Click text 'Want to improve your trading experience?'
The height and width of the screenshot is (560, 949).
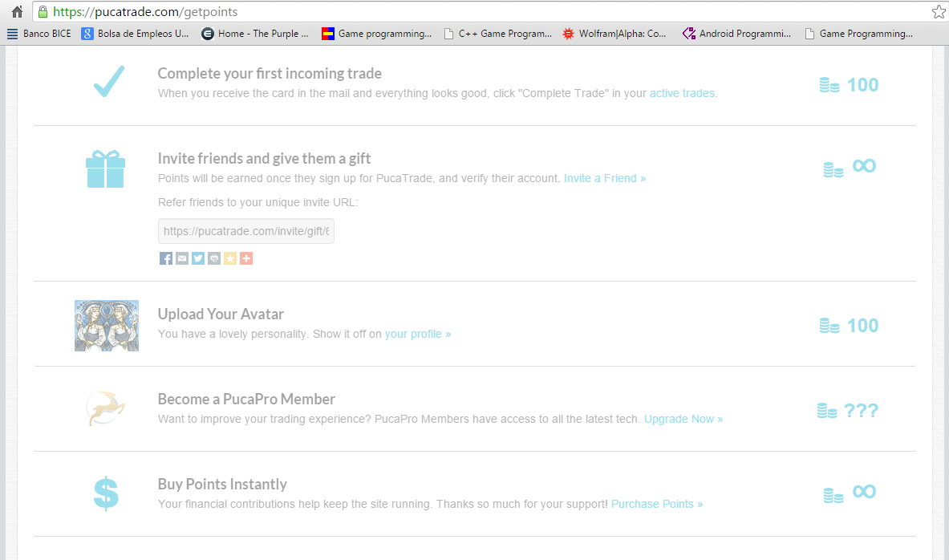(265, 419)
